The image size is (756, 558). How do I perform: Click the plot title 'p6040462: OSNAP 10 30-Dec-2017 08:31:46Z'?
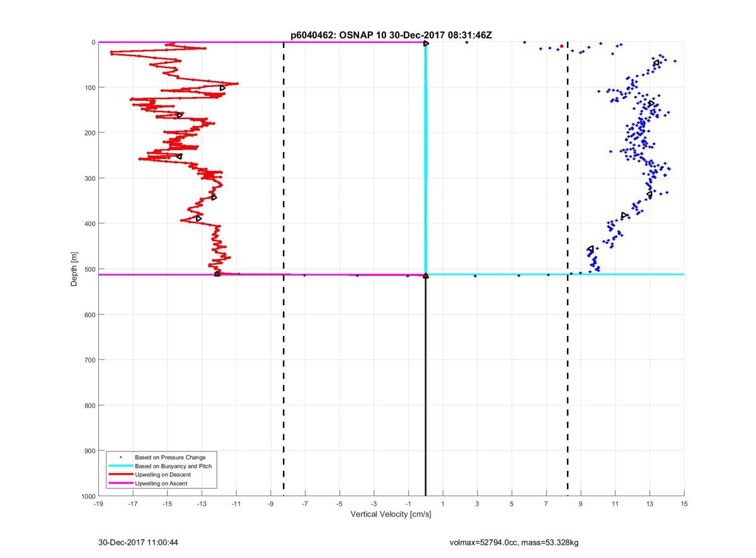(391, 35)
